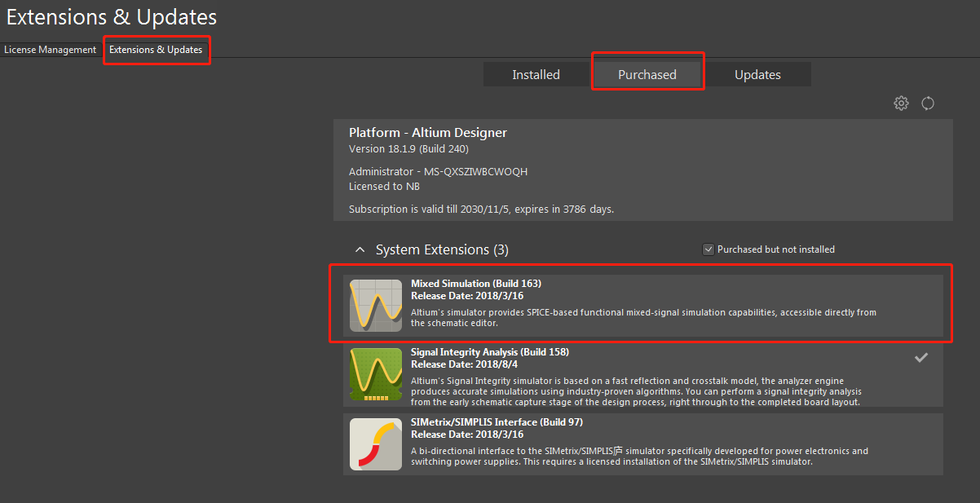Open the extensions settings gear icon
This screenshot has width=980, height=503.
(x=901, y=104)
